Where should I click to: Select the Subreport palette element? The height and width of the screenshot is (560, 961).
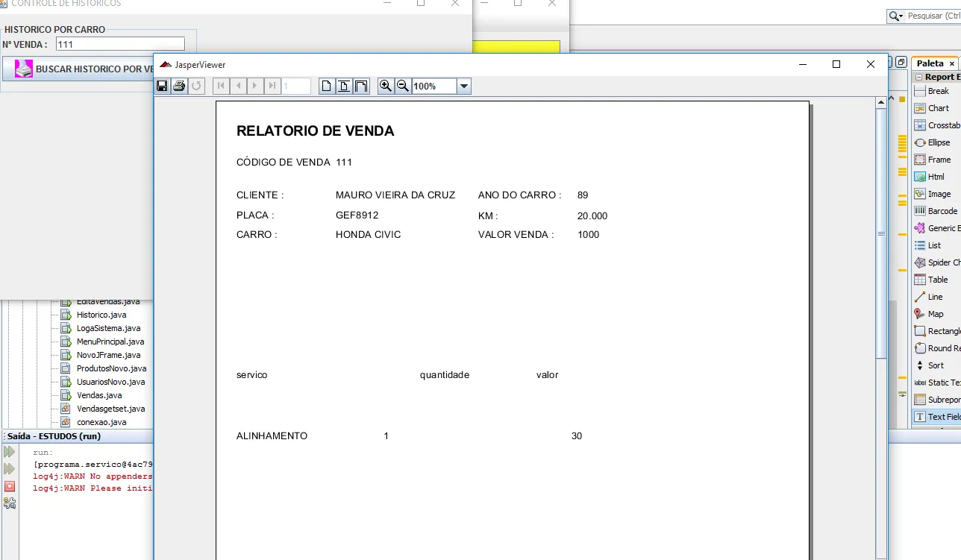coord(938,400)
